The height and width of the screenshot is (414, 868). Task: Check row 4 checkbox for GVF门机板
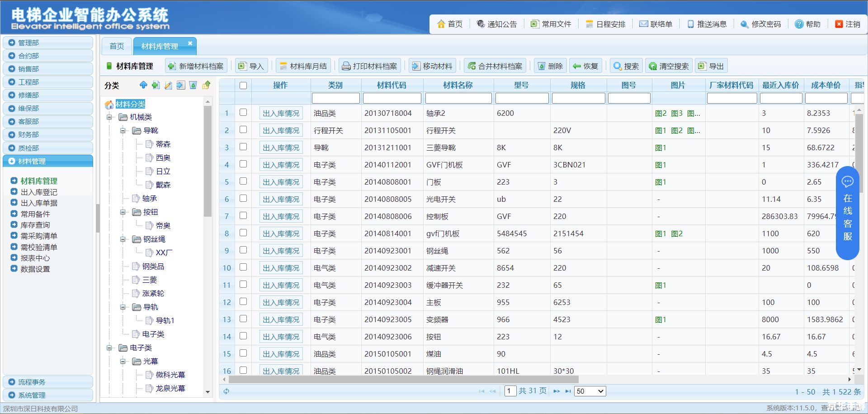(x=243, y=164)
